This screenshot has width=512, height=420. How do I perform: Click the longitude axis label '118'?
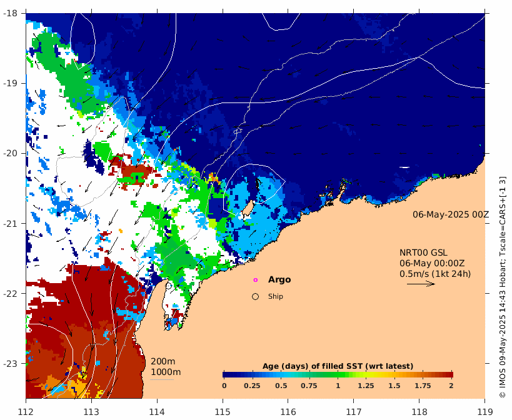(x=419, y=412)
